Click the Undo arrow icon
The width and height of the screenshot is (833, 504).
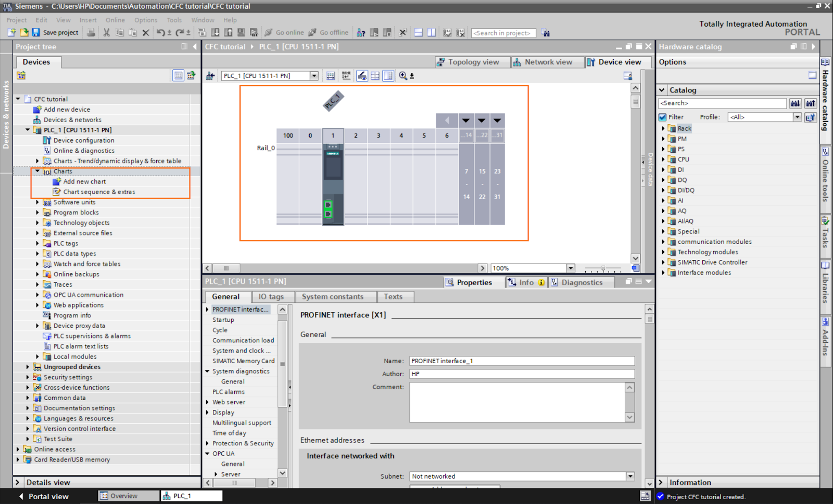point(160,32)
